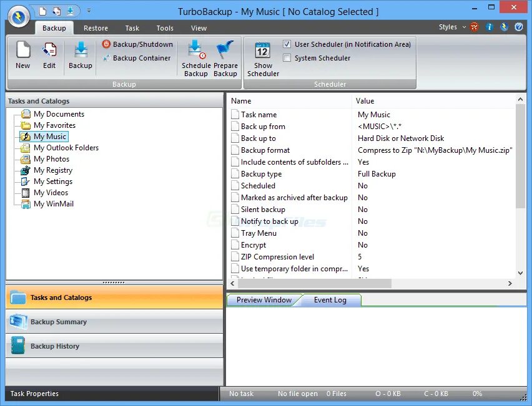Click the backup download icon in quick access toolbar
Screen dimensions: 532x406
70,11
